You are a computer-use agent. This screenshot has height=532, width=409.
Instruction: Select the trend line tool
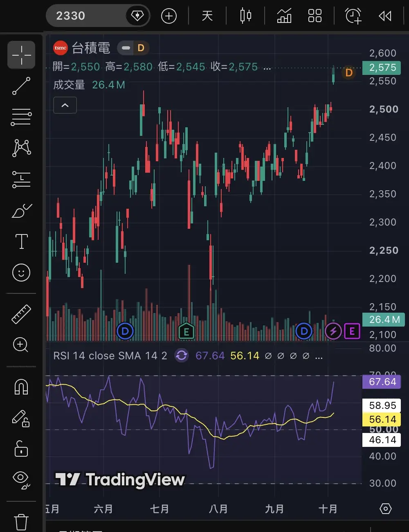(21, 86)
